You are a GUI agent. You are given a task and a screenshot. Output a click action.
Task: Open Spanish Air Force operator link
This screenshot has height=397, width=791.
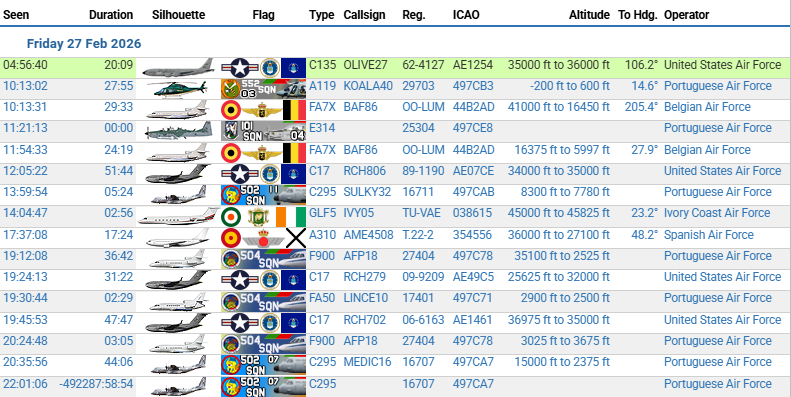click(x=709, y=235)
